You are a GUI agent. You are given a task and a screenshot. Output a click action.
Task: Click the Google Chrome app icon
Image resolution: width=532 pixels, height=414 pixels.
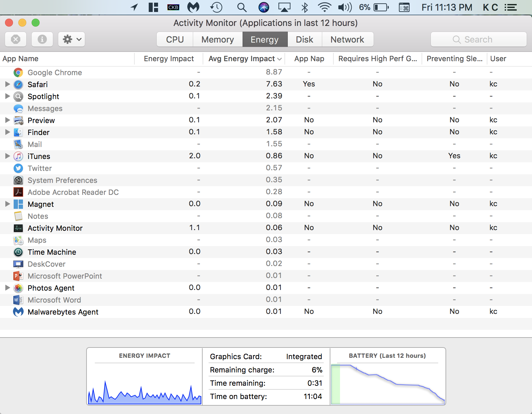(x=18, y=72)
